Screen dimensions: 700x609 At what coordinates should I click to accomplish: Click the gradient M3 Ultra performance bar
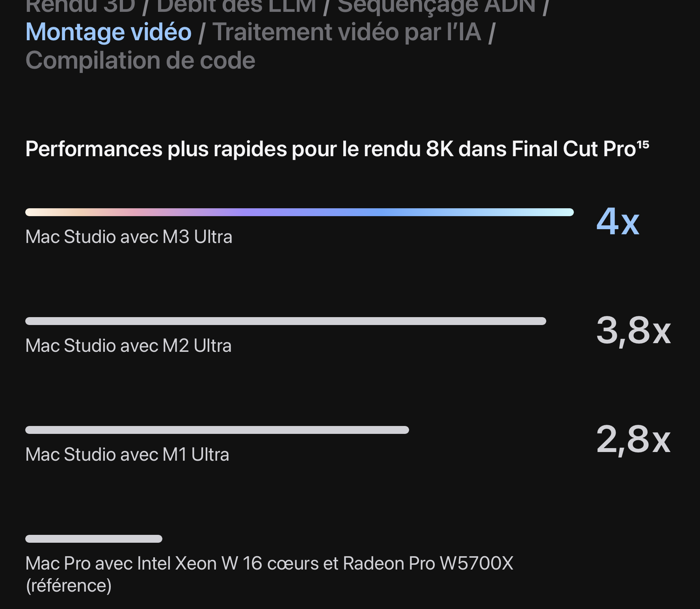point(299,212)
